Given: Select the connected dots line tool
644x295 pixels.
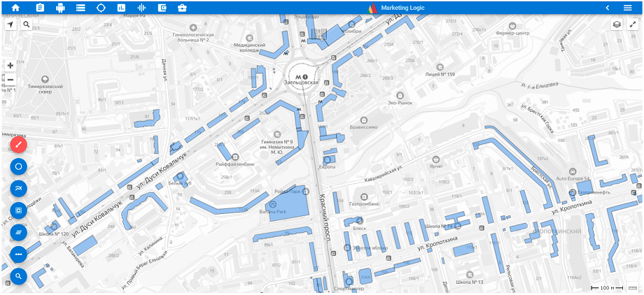Looking at the screenshot, I should 18,254.
